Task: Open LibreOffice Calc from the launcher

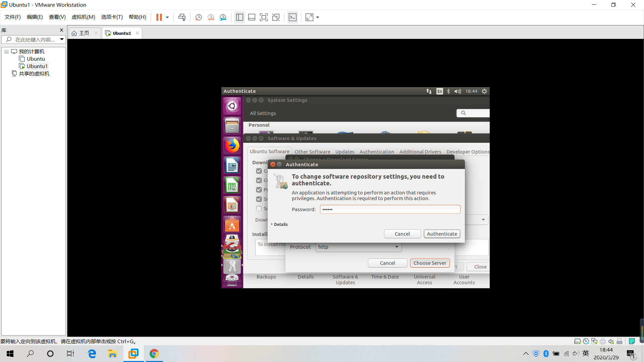Action: [x=232, y=185]
